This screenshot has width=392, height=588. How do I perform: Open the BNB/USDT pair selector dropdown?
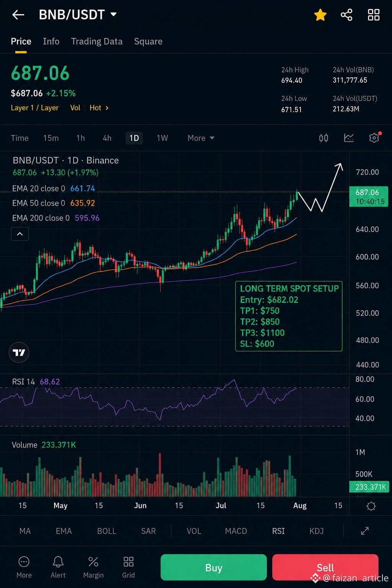[x=78, y=15]
